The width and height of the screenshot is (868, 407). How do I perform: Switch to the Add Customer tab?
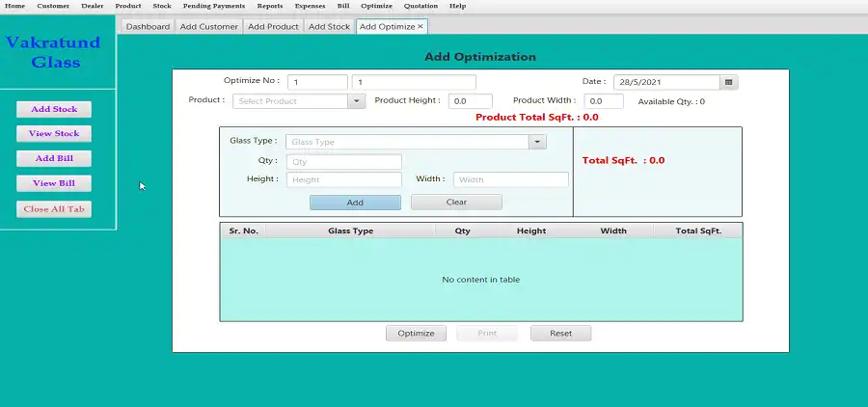[x=208, y=27]
